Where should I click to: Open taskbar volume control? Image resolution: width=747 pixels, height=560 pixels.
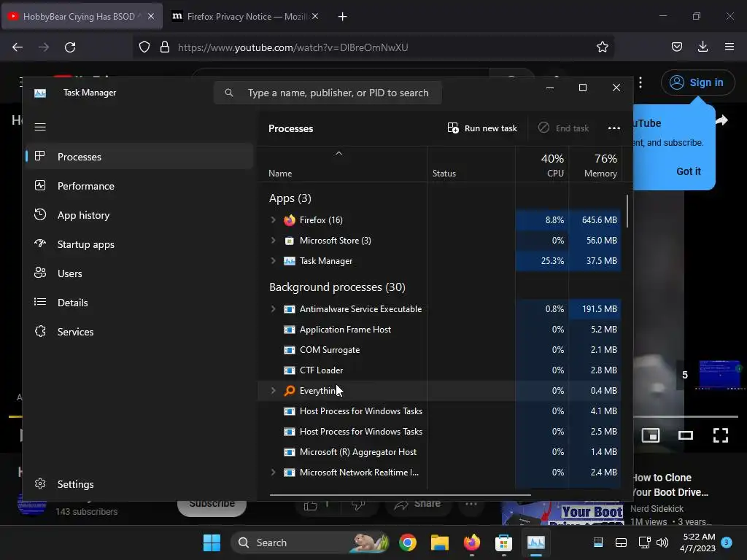662,542
